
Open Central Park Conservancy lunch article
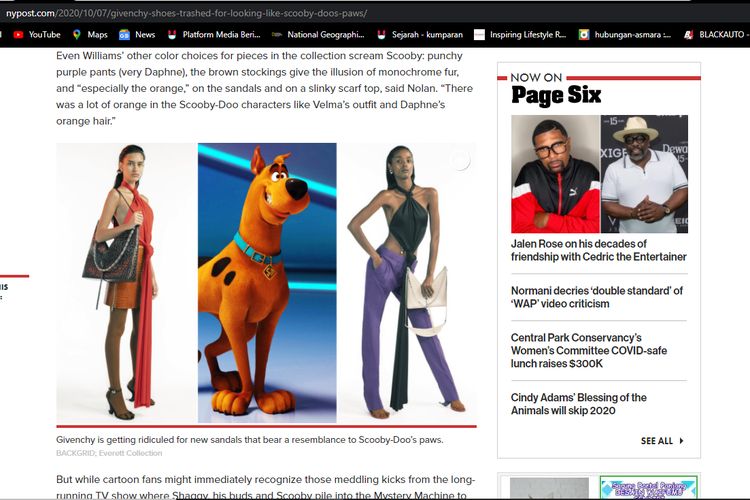pos(589,350)
